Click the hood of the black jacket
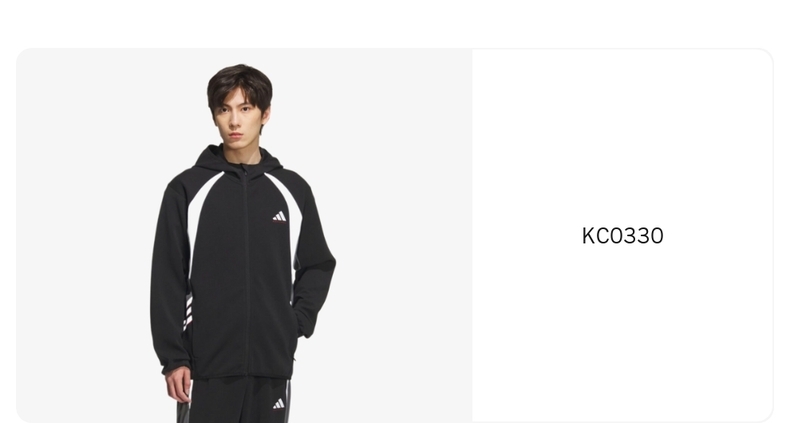790x423 pixels. pos(238,157)
